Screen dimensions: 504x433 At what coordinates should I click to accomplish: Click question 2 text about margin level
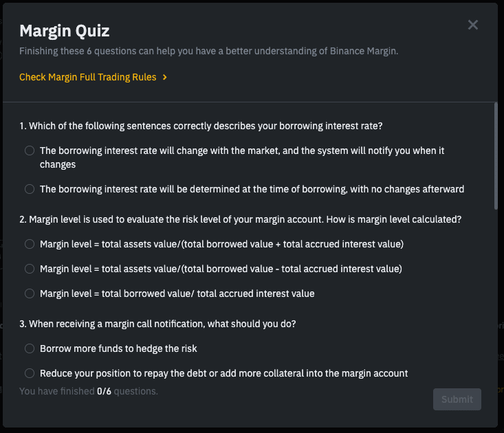coord(240,219)
